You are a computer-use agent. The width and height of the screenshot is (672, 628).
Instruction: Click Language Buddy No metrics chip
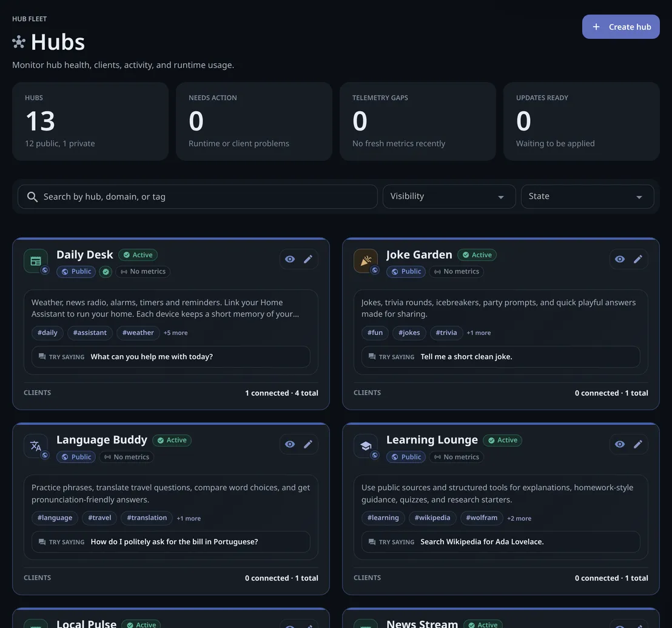pos(126,457)
